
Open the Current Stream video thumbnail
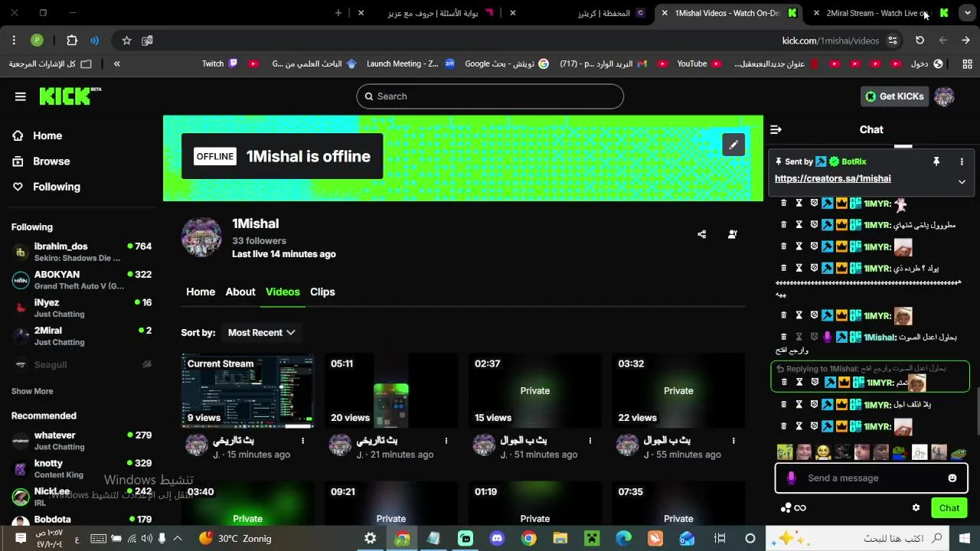pos(247,390)
